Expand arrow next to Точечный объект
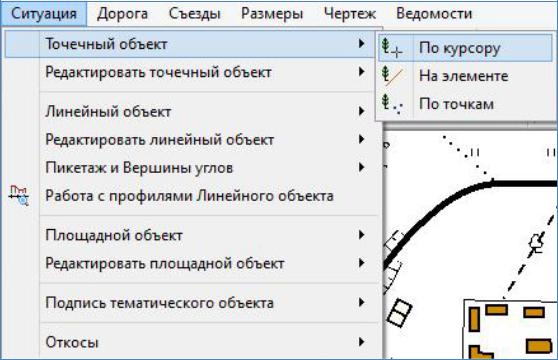The height and width of the screenshot is (360, 558). click(x=362, y=44)
